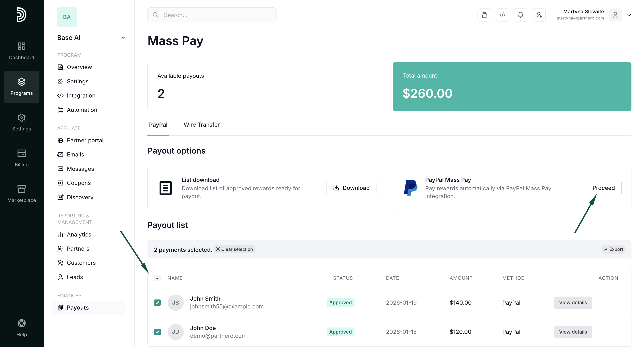Open Analytics in side menu

pyautogui.click(x=79, y=234)
